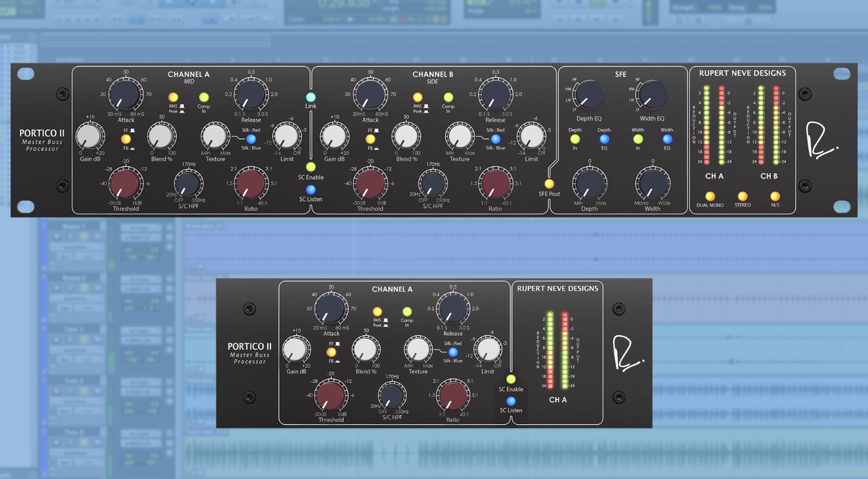Select M/S mode button
This screenshot has width=868, height=479.
(x=775, y=196)
